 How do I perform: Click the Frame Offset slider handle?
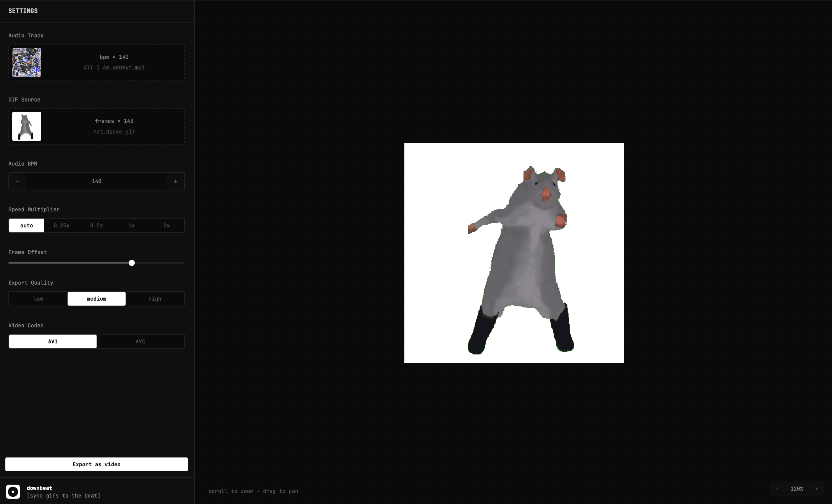tap(132, 263)
